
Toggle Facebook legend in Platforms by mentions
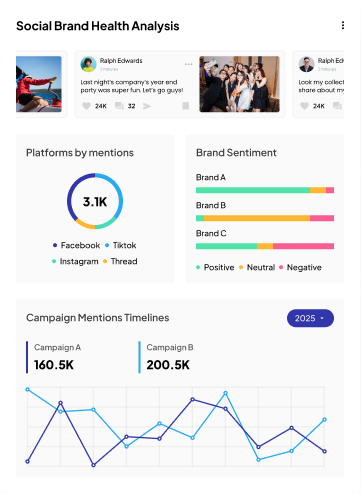(x=76, y=245)
